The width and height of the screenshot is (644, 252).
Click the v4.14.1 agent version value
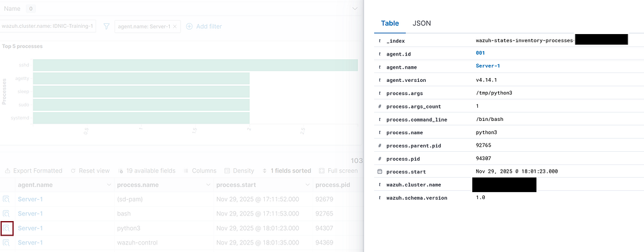point(487,80)
